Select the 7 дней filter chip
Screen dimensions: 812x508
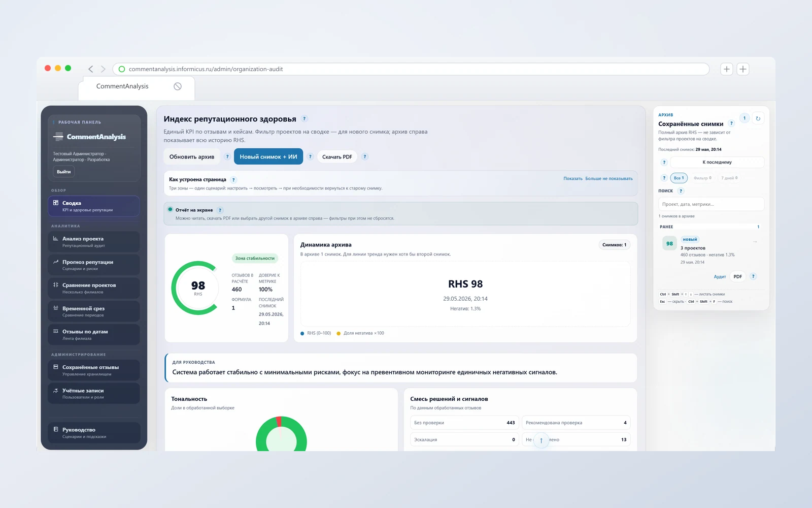pos(729,178)
